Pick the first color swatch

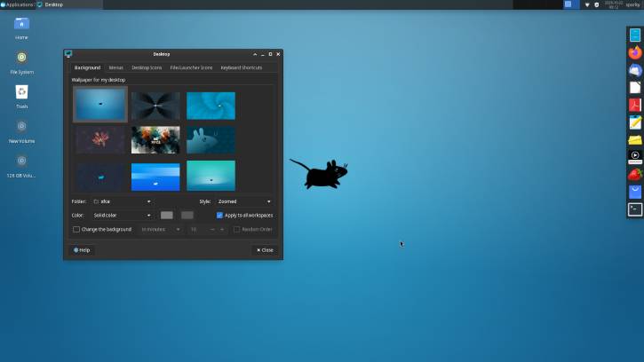click(x=166, y=215)
